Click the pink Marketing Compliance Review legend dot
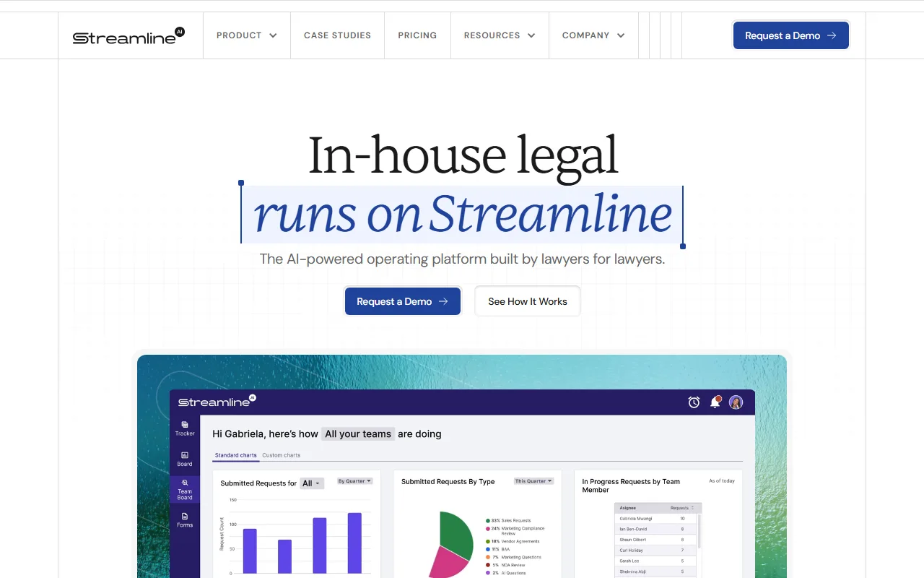Screen dimensions: 924x578 pos(488,529)
